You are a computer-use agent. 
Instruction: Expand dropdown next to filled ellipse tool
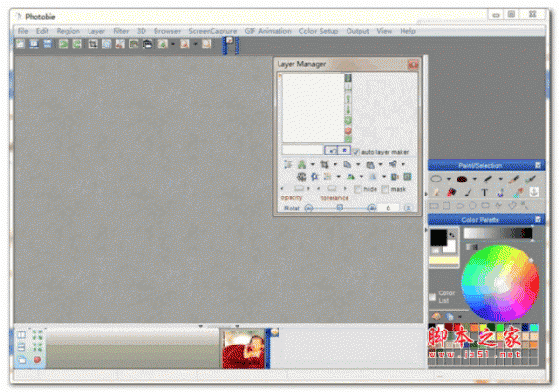tap(474, 179)
